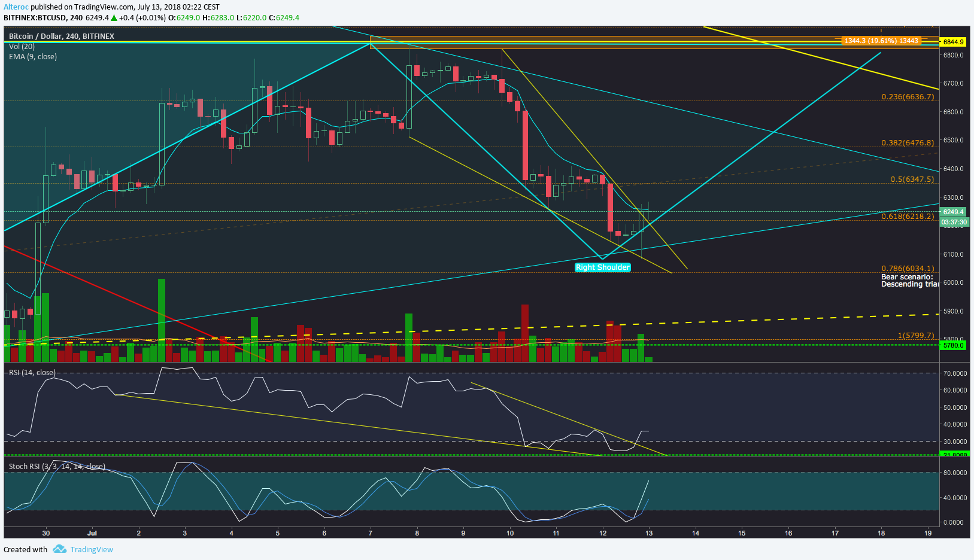Click the Bitcoin / Dollar chart title

click(x=61, y=36)
